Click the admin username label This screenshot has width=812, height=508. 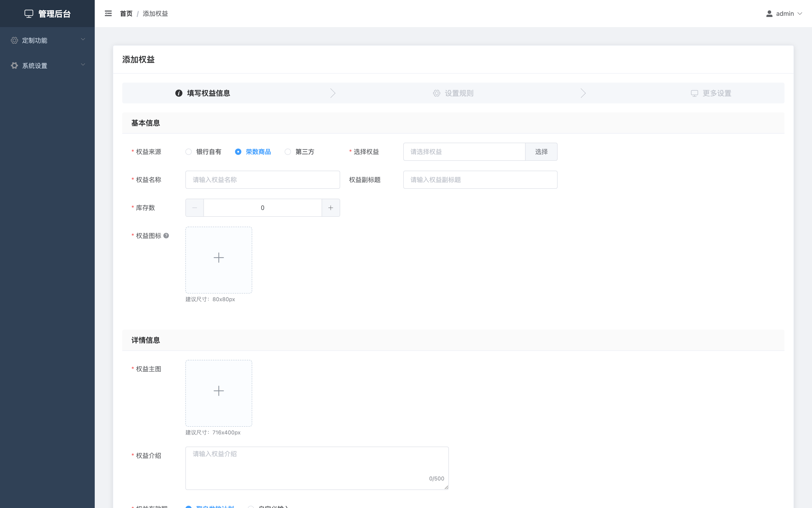[785, 14]
